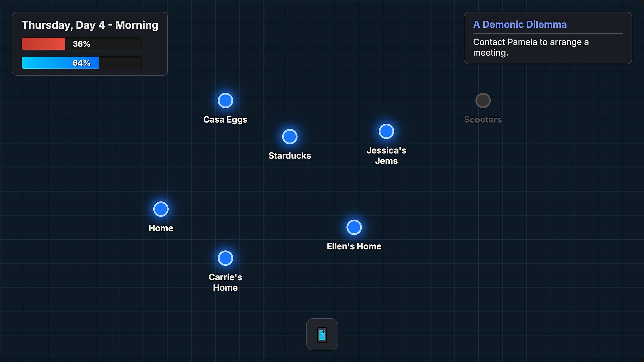644x362 pixels.
Task: Select the Starducks location dot
Action: [290, 137]
